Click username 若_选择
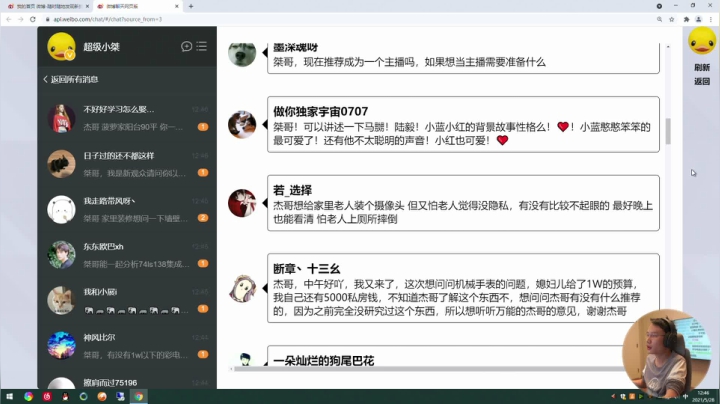 [292, 190]
